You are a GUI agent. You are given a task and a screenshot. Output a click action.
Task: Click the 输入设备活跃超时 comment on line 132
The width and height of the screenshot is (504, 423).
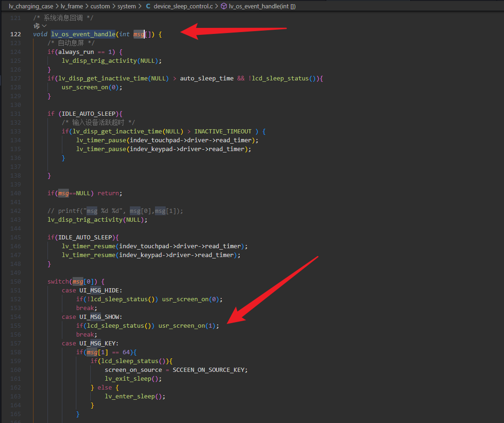click(x=98, y=123)
